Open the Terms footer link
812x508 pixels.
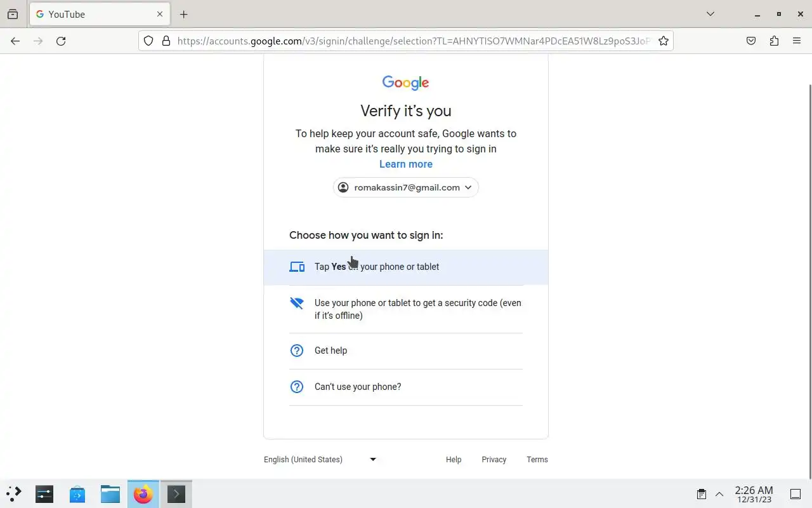(537, 460)
